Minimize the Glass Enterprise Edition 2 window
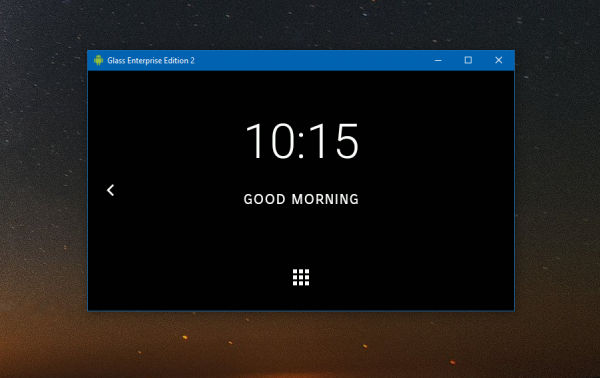This screenshot has width=600, height=378. coord(438,60)
